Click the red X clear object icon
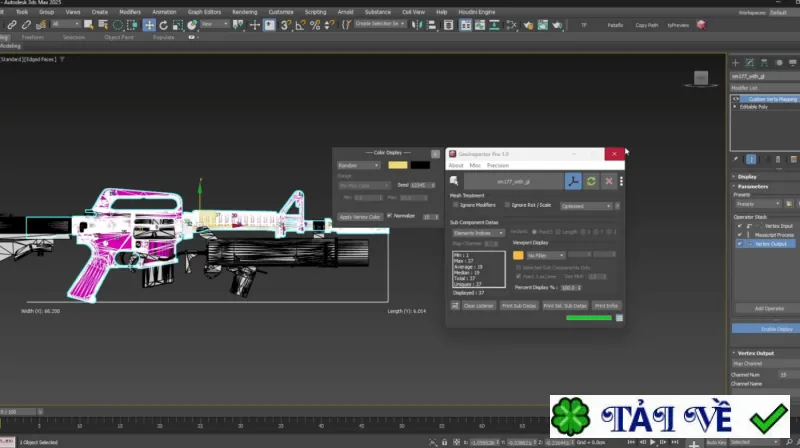 tap(609, 181)
